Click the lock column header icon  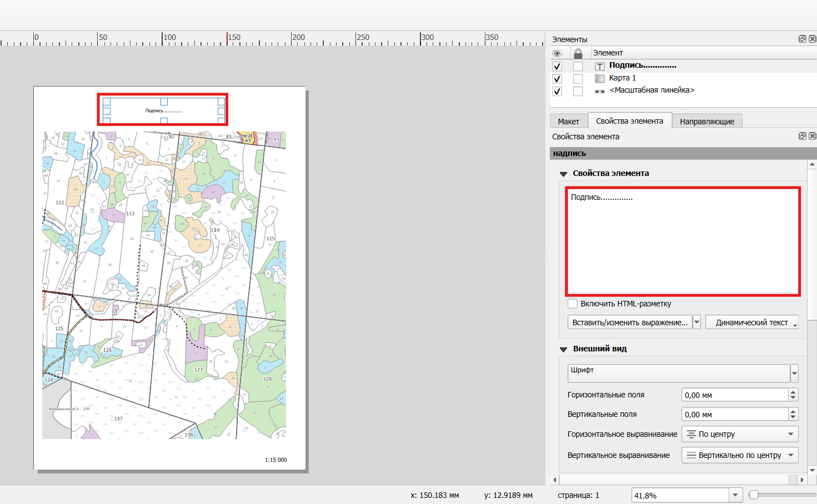tap(578, 53)
